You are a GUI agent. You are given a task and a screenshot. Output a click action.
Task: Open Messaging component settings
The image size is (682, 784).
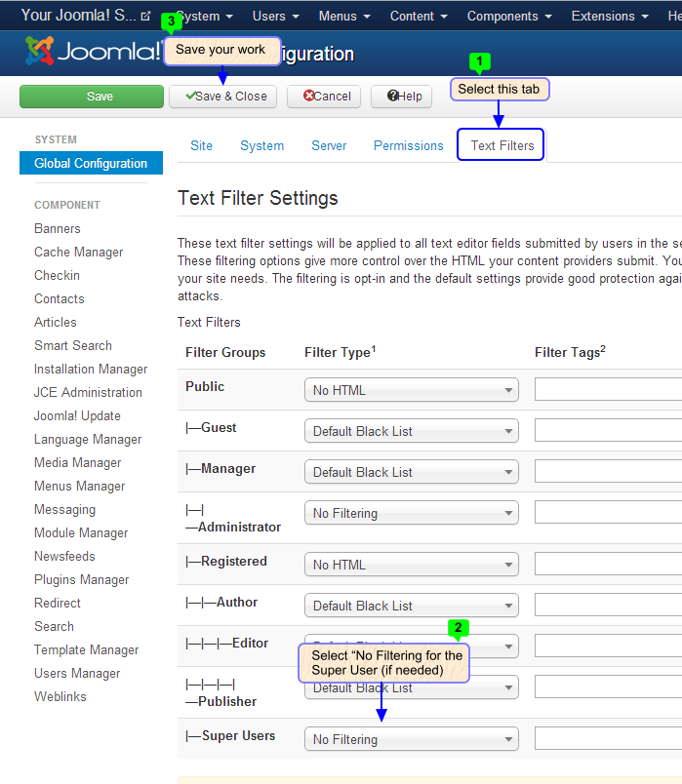click(64, 509)
